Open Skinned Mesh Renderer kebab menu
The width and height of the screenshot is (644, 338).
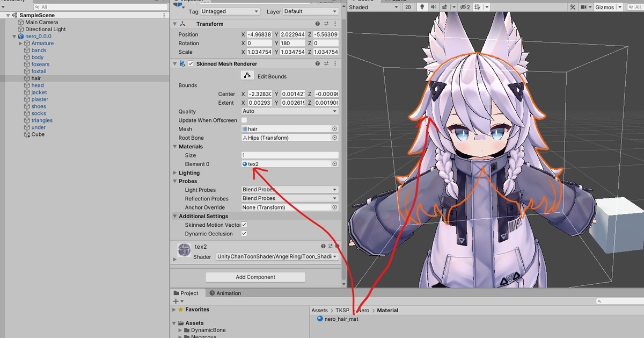tap(336, 63)
